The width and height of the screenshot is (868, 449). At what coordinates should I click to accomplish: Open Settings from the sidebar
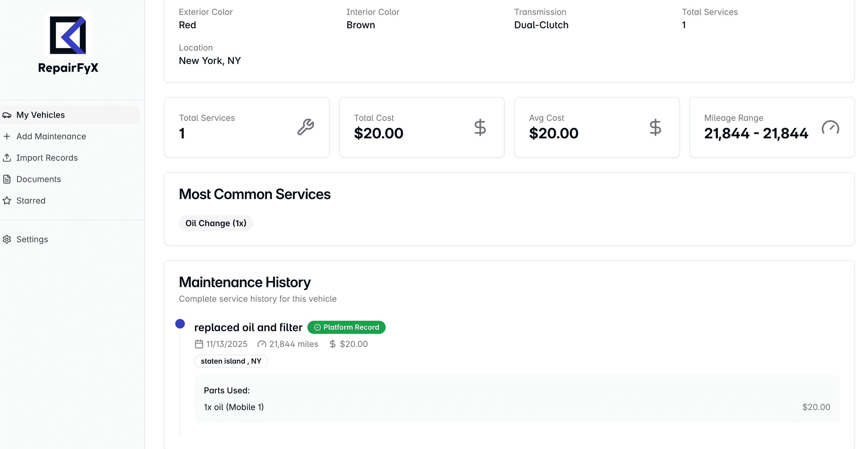click(x=70, y=239)
